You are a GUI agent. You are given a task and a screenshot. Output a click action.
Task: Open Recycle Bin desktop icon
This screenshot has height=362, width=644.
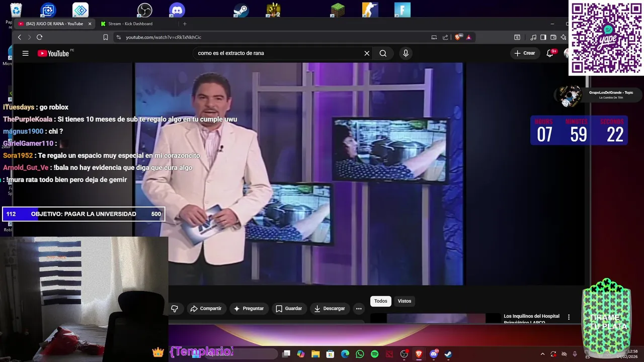point(16,10)
